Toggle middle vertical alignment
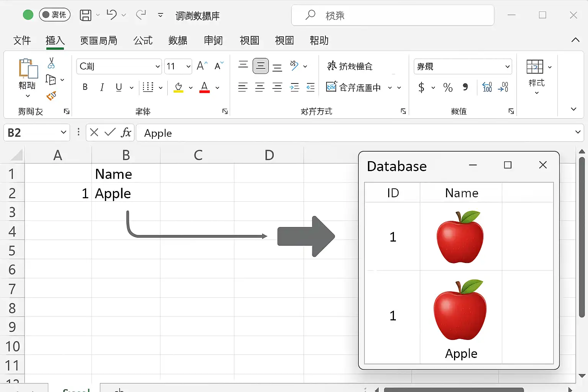The image size is (588, 392). click(261, 66)
